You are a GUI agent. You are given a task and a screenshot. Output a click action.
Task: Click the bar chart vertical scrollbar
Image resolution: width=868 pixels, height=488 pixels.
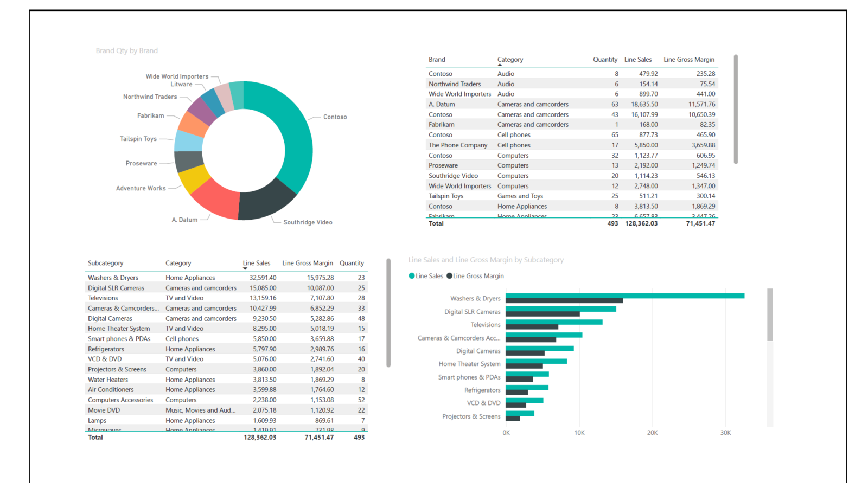click(x=770, y=314)
